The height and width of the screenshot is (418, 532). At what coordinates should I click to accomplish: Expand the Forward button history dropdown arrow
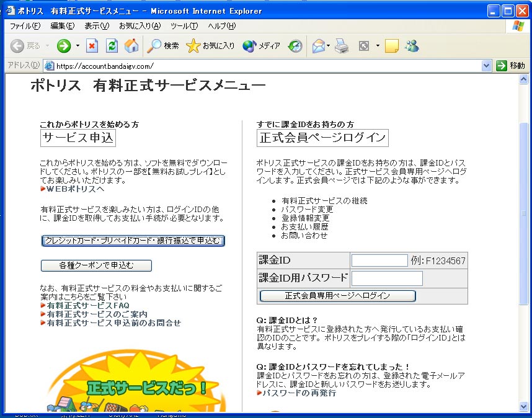[x=78, y=45]
